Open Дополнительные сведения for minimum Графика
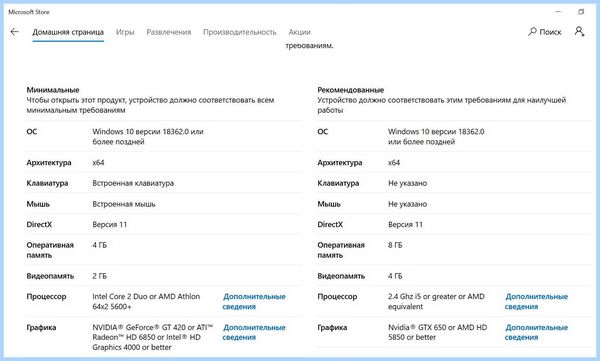Viewport: 600px width, 361px height. [x=254, y=332]
